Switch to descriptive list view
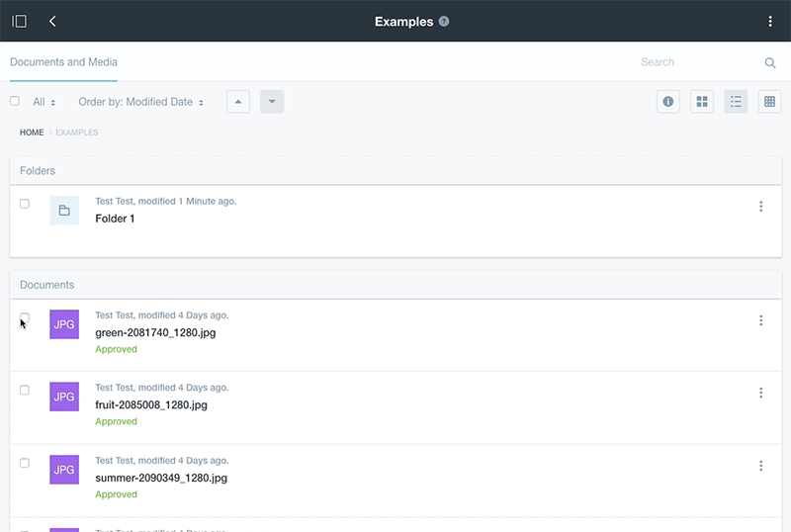Viewport: 791px width, 532px height. click(x=736, y=102)
